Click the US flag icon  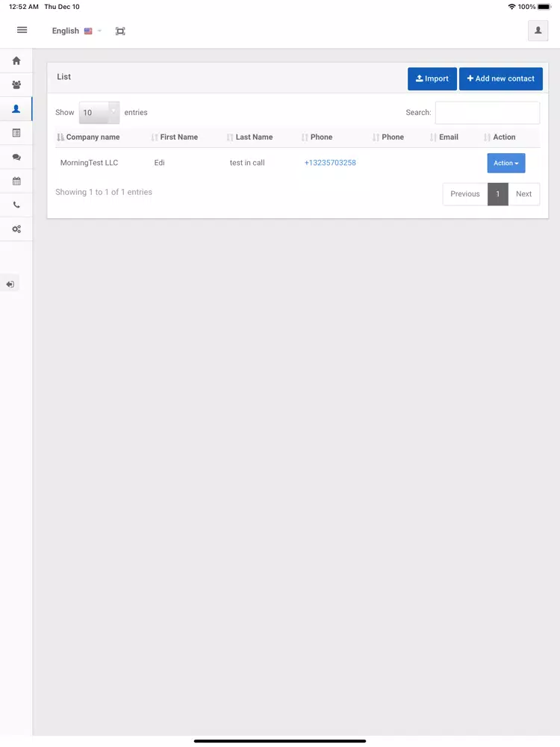click(x=88, y=31)
